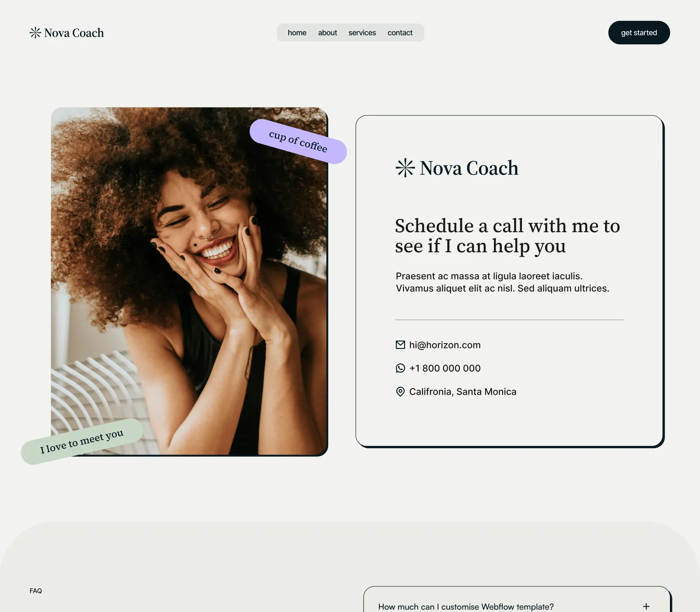Click the get started button

(x=639, y=33)
